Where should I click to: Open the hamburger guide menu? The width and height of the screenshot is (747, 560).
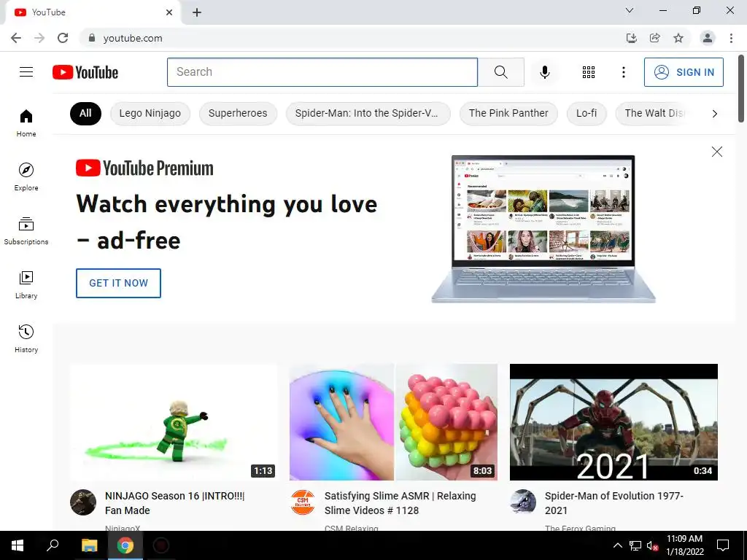[26, 72]
